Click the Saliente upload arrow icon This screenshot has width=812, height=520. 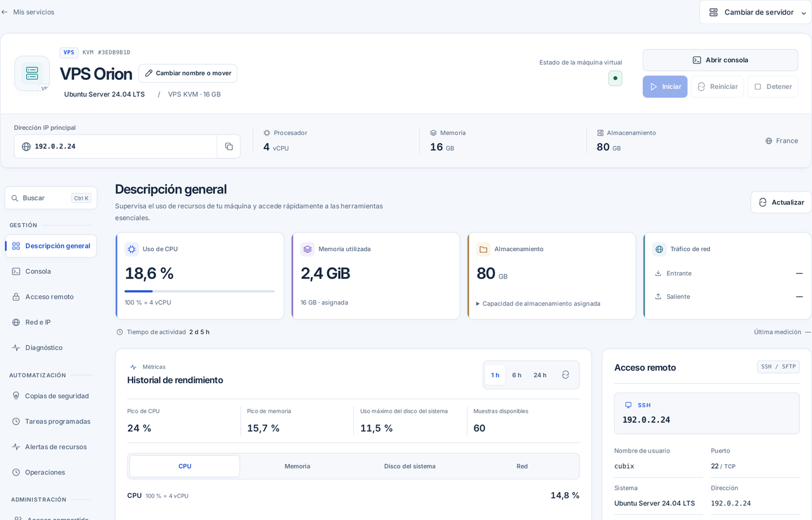coord(658,296)
